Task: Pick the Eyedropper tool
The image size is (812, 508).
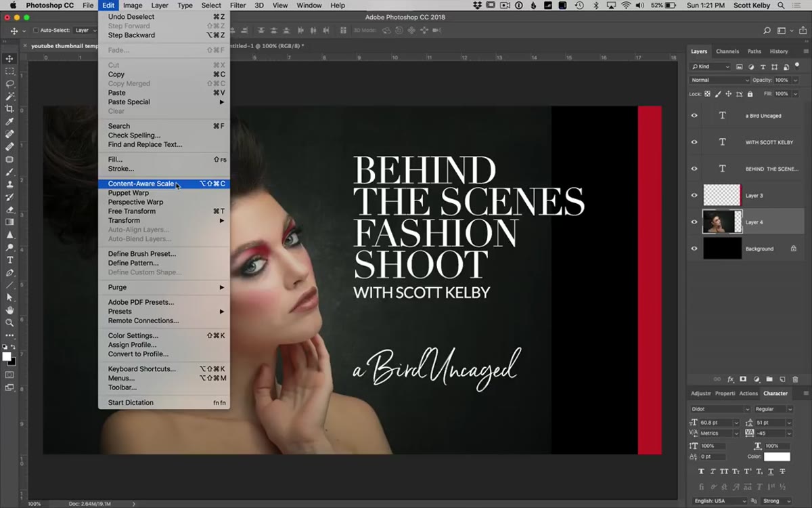Action: [x=9, y=122]
